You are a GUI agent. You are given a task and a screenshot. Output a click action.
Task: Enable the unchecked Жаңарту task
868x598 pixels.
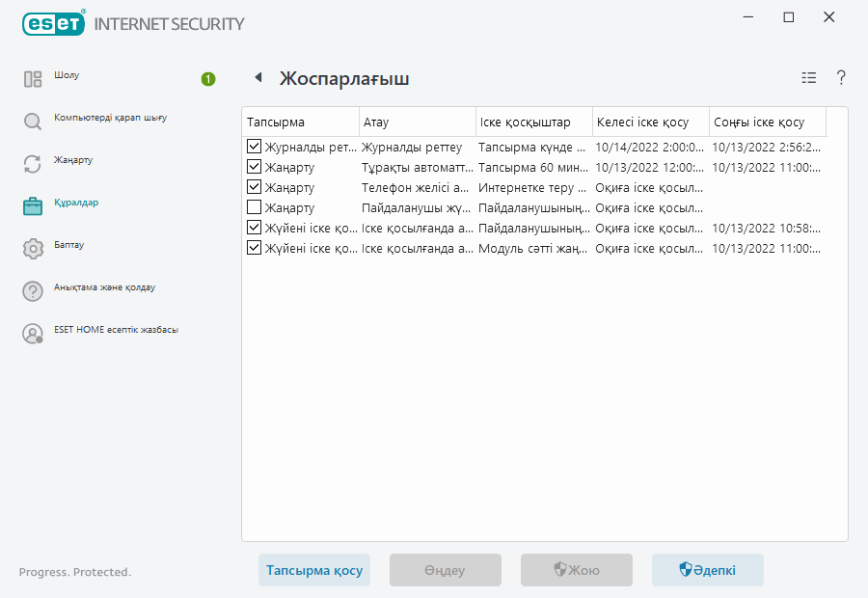(254, 207)
